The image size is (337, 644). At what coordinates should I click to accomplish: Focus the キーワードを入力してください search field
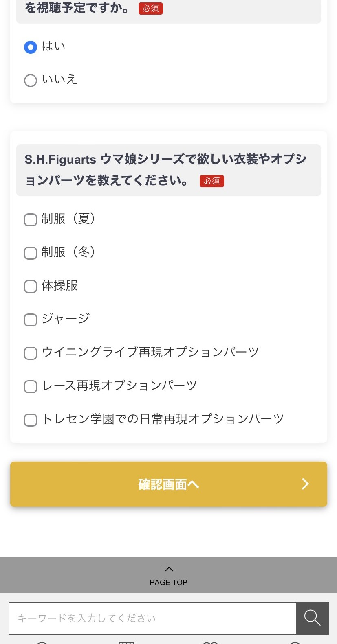[x=152, y=618]
